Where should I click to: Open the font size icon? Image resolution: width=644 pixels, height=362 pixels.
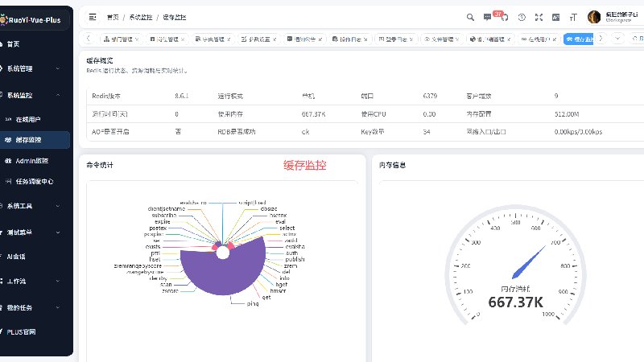[573, 17]
